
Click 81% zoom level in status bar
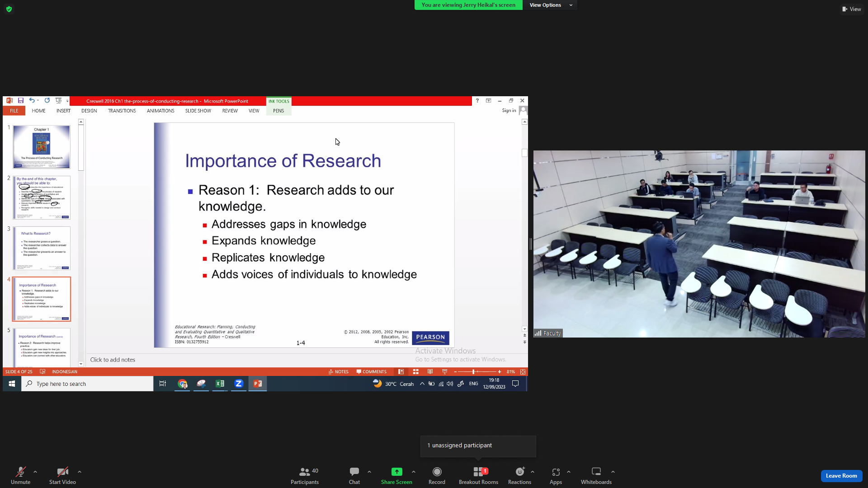[511, 372]
